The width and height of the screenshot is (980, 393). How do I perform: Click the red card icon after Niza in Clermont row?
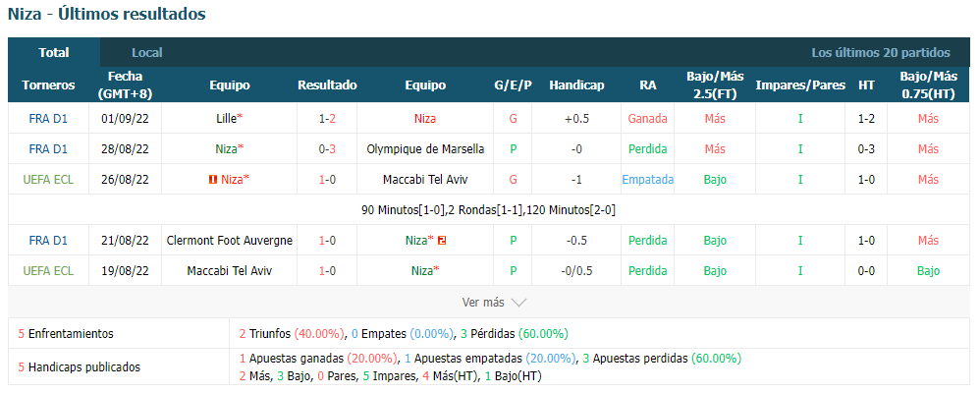click(441, 241)
